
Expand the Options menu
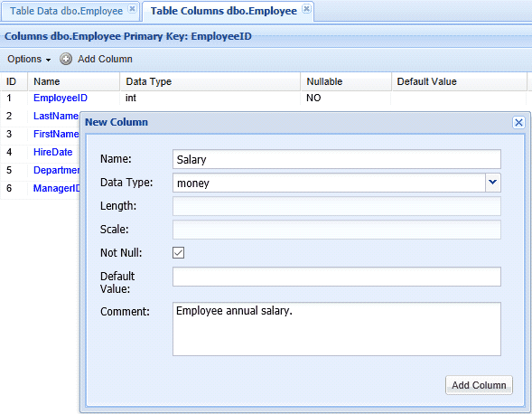click(x=29, y=59)
